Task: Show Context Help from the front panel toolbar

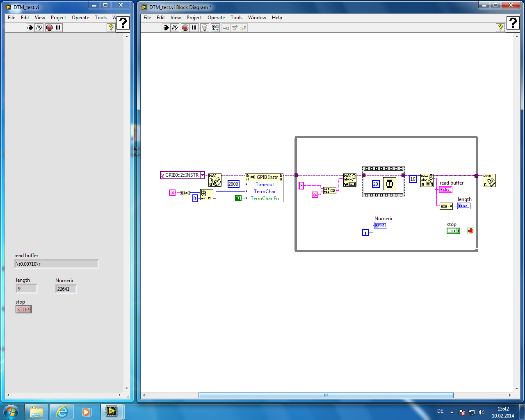Action: 111,27
